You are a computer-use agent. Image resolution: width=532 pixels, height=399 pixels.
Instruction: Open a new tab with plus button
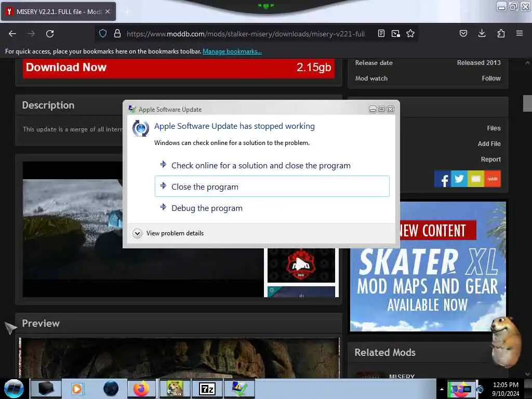pos(127,11)
